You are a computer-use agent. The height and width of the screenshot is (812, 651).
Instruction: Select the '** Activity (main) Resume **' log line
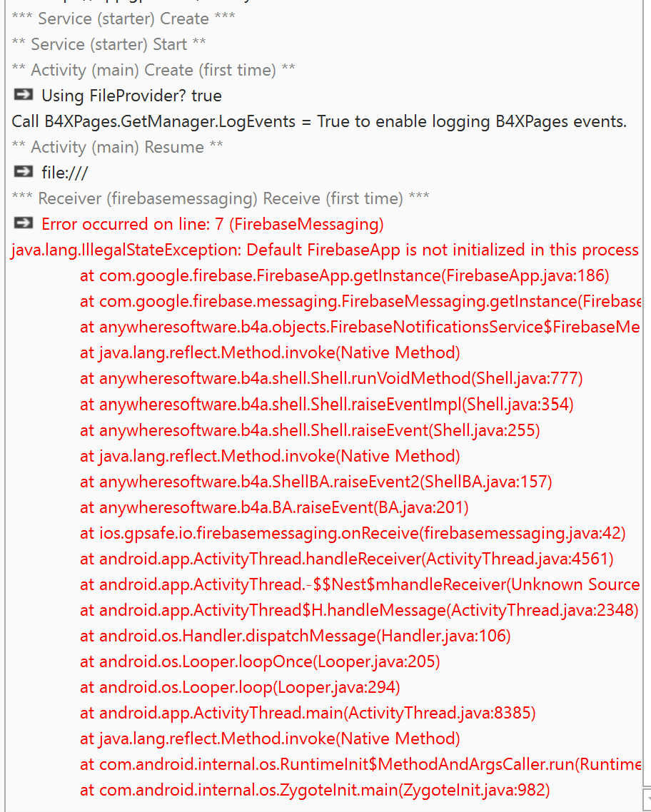[x=117, y=147]
